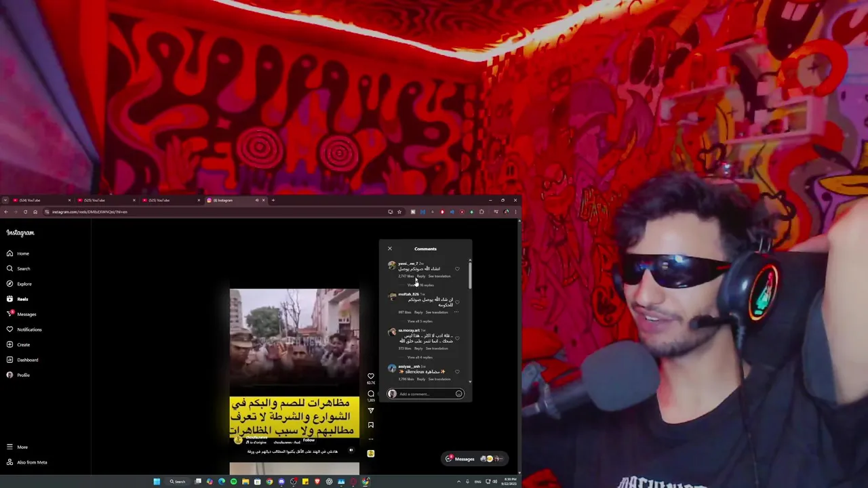Open Dashboard in Instagram sidebar
The image size is (868, 488).
(22, 360)
